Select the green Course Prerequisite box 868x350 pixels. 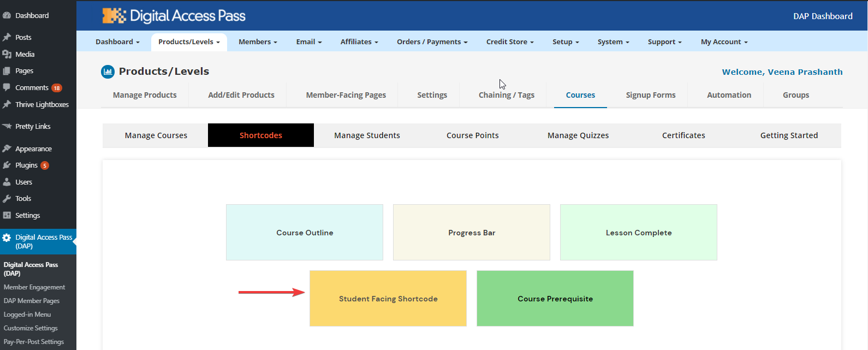point(555,299)
